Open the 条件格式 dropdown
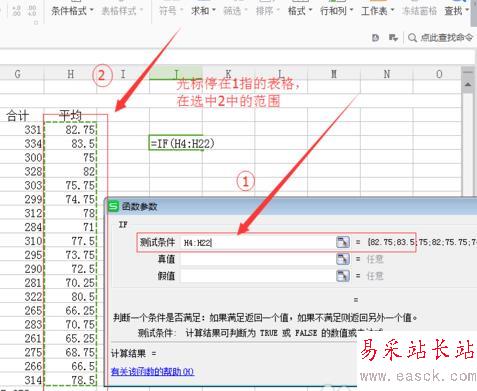Viewport: 477px width, 391px height. (x=72, y=11)
